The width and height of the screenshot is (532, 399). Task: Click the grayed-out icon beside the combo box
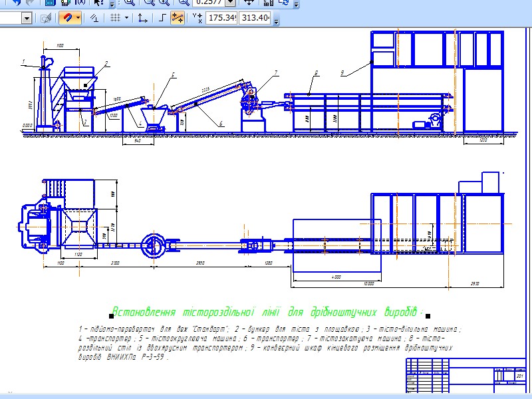coord(46,18)
